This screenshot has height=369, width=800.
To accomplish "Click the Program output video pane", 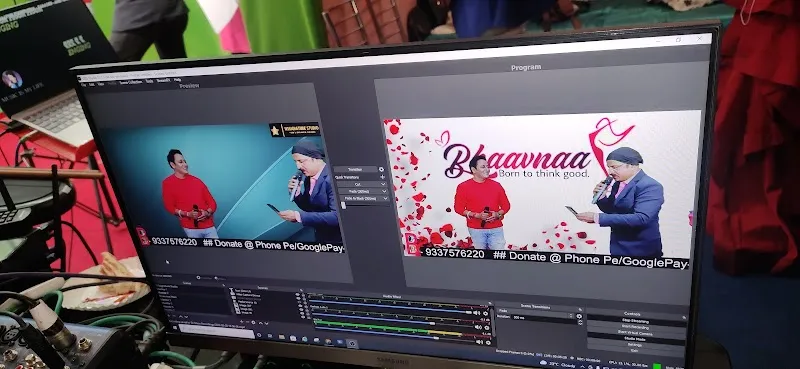I will (541, 190).
